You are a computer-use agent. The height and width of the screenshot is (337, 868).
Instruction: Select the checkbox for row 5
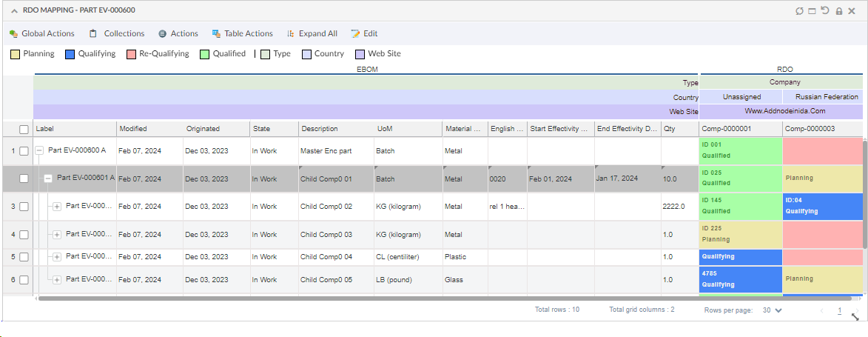click(x=24, y=257)
